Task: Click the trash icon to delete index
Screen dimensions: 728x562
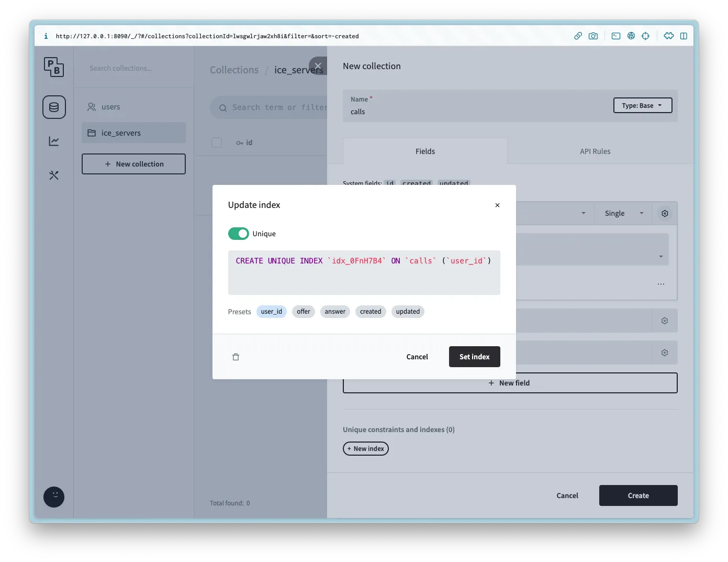Action: [236, 357]
